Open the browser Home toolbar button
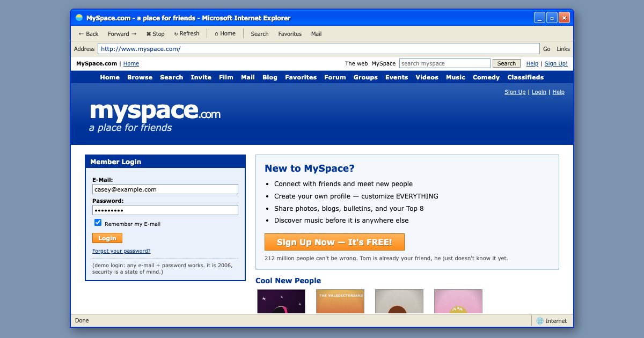The height and width of the screenshot is (338, 644). click(x=225, y=33)
